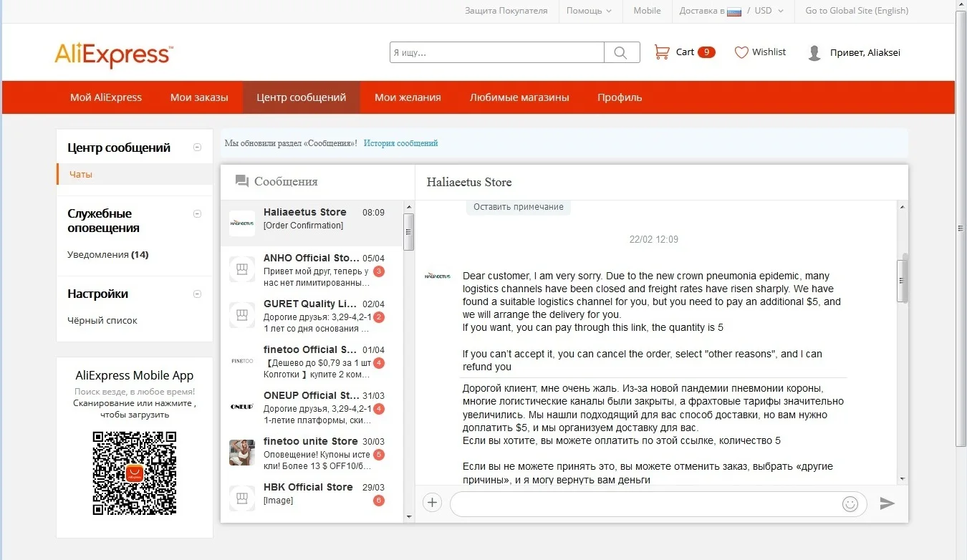Click the message pane scroll down arrow

pos(903,478)
